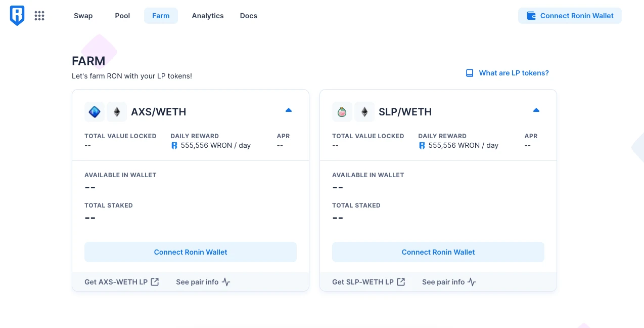Click the book icon beside LP tokens help
The height and width of the screenshot is (328, 644).
pyautogui.click(x=470, y=73)
